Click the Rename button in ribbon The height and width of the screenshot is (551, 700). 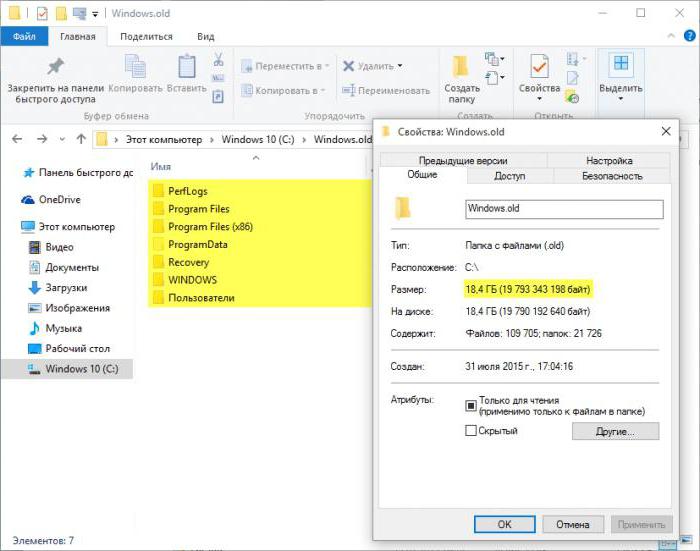(x=386, y=91)
